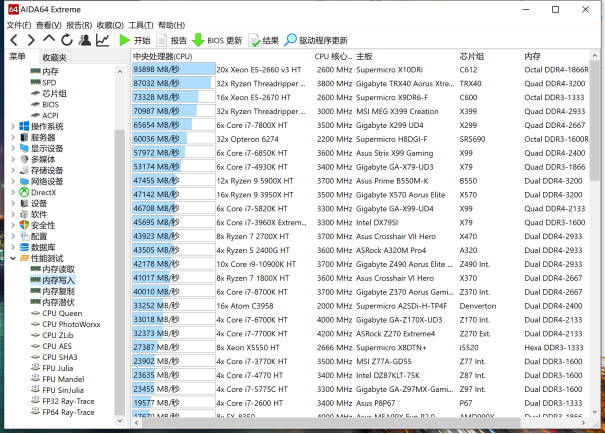Open the 文件(F) menu
This screenshot has height=434, width=605.
click(19, 25)
